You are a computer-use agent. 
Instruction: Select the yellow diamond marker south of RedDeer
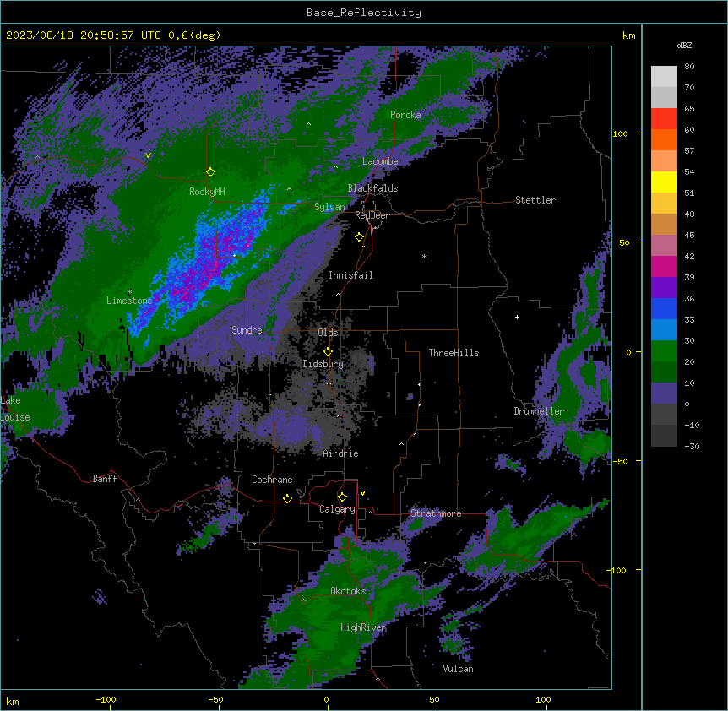pos(359,237)
